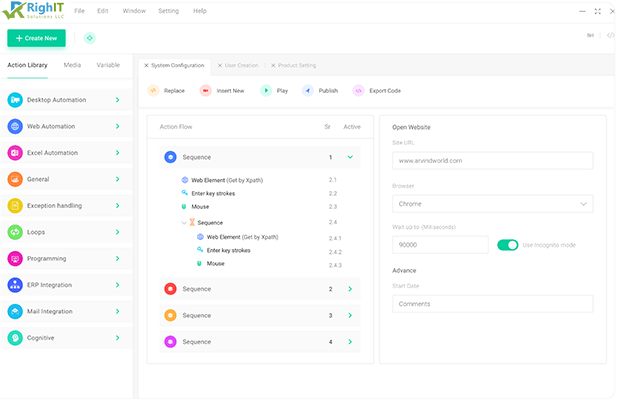
Task: Collapse Sequence 1 with its chevron
Action: coord(350,157)
